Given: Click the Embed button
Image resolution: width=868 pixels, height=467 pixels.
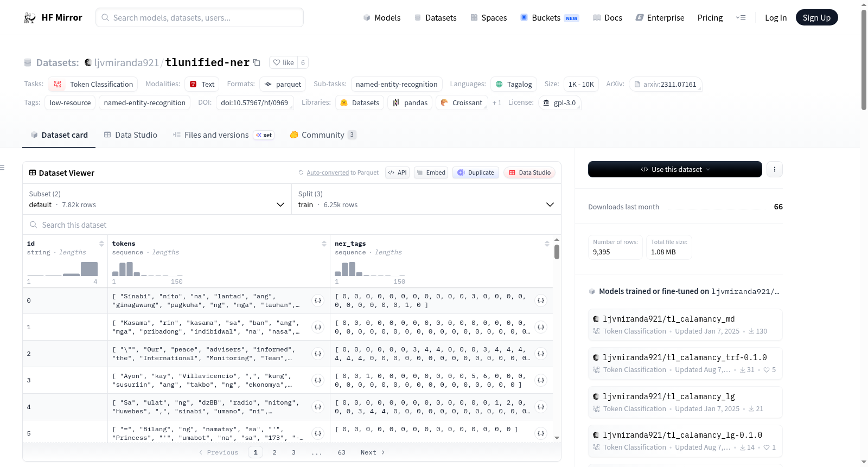Looking at the screenshot, I should 430,172.
